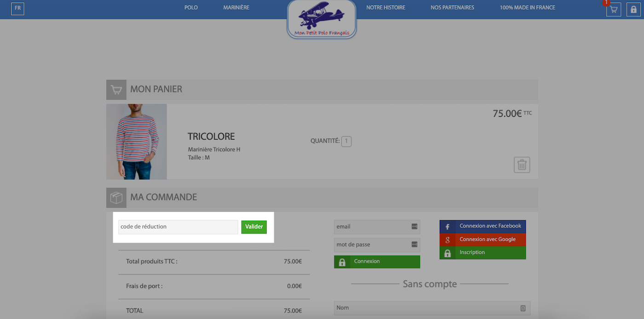The height and width of the screenshot is (319, 644).
Task: Click the cart icon beside Mon Panier
Action: pyautogui.click(x=116, y=90)
